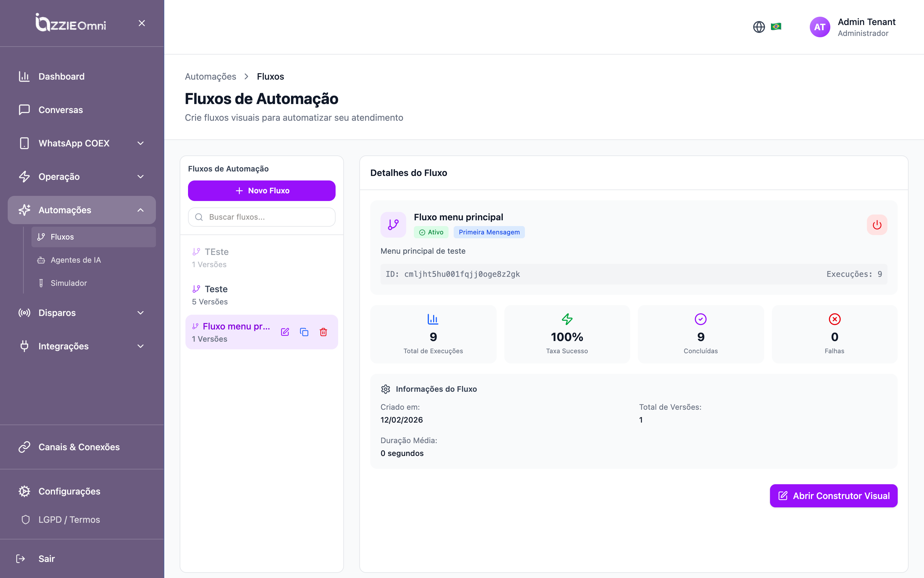Select Fluxos submenu item

(94, 237)
